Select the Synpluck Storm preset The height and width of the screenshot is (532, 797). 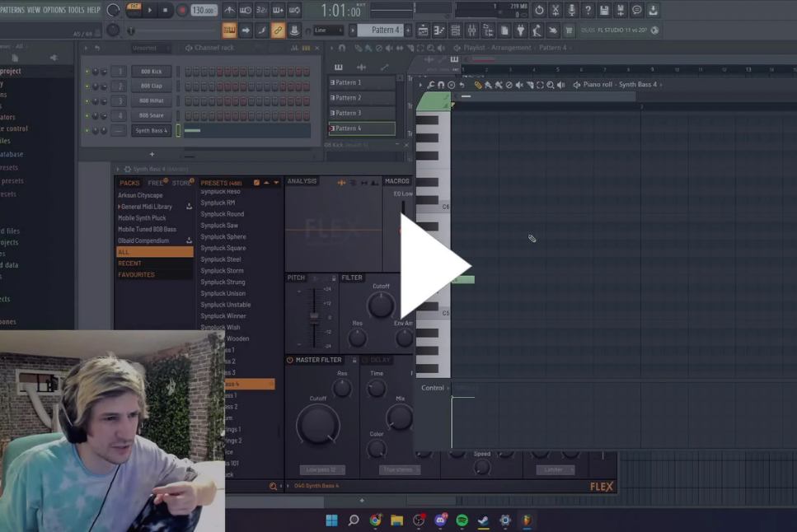coord(223,271)
